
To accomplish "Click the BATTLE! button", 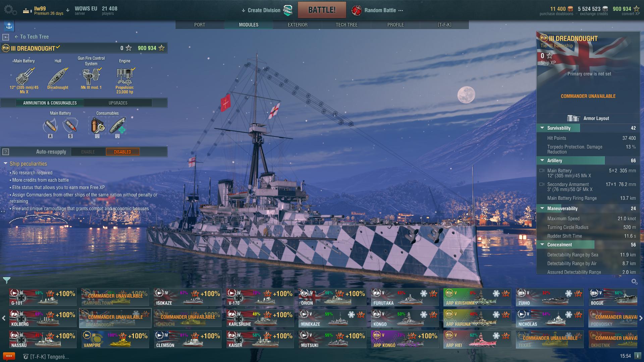I will [322, 10].
